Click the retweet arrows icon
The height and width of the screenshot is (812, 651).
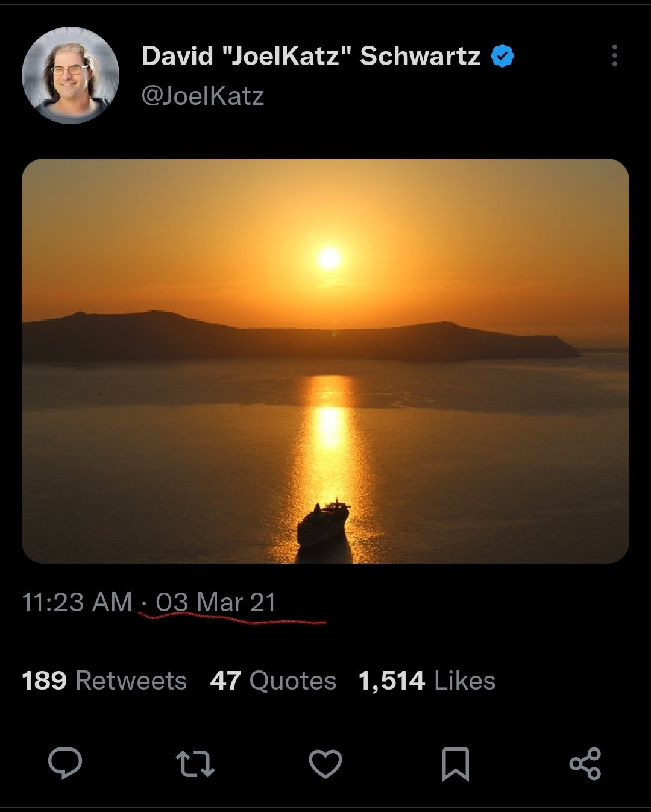[195, 763]
